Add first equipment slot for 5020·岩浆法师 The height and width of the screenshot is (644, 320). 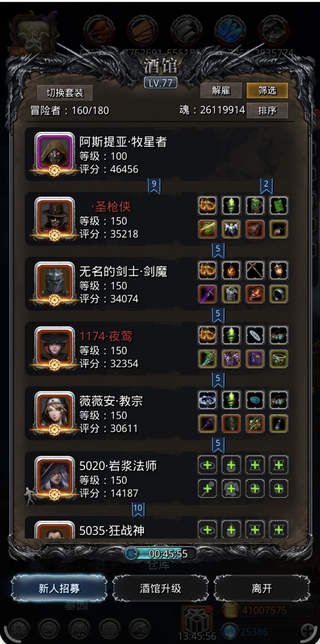tap(207, 465)
